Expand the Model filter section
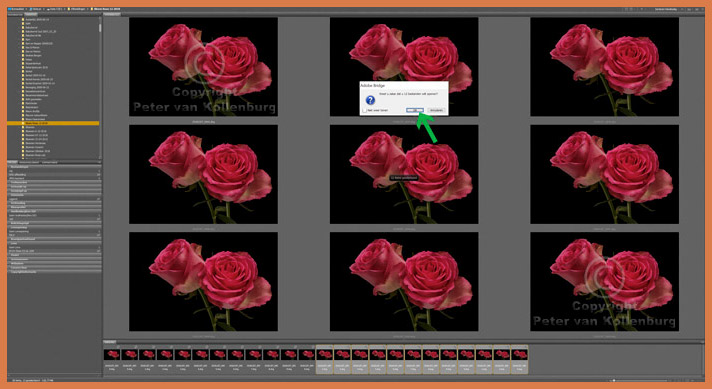The image size is (712, 389). [x=54, y=255]
